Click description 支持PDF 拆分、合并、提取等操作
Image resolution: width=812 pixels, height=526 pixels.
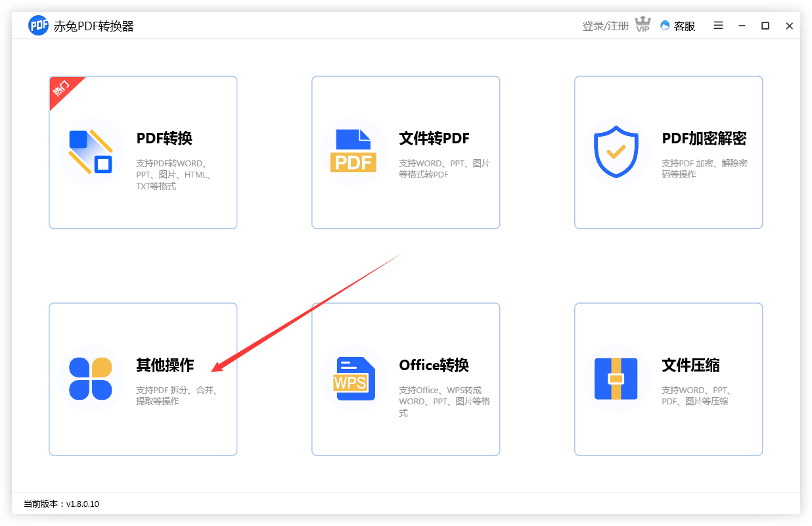click(x=177, y=396)
